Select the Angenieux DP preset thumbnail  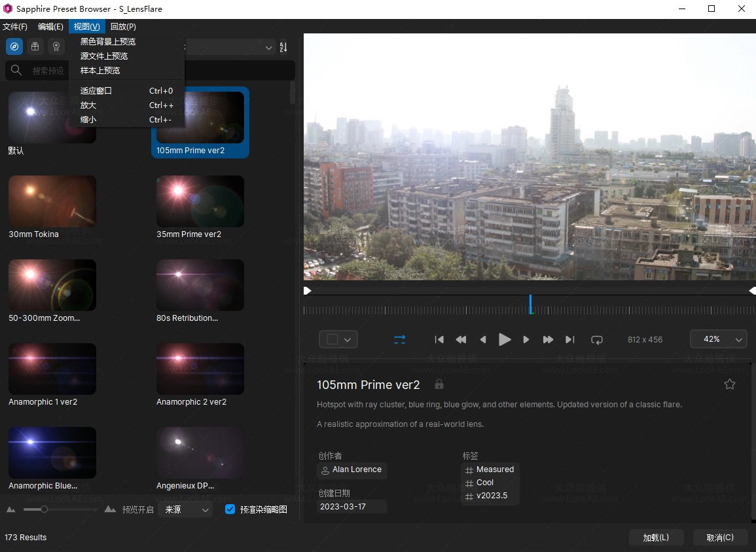click(x=200, y=452)
